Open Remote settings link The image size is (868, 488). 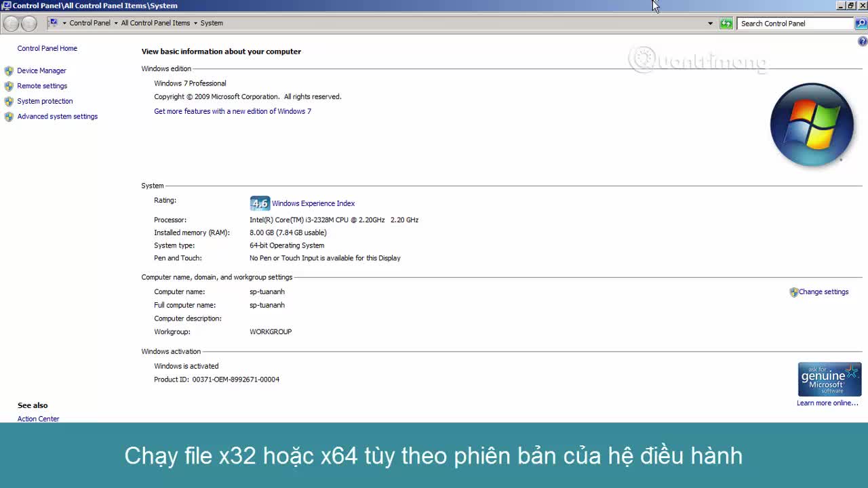tap(42, 86)
